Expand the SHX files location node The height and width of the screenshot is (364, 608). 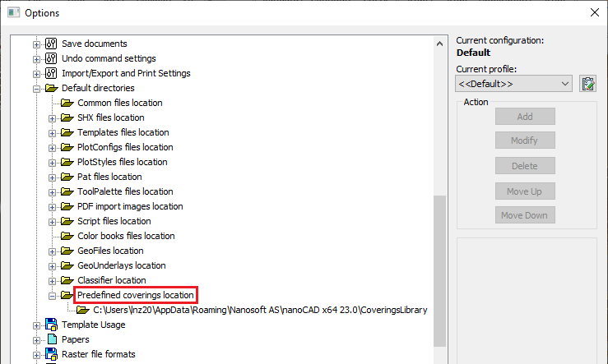[52, 117]
